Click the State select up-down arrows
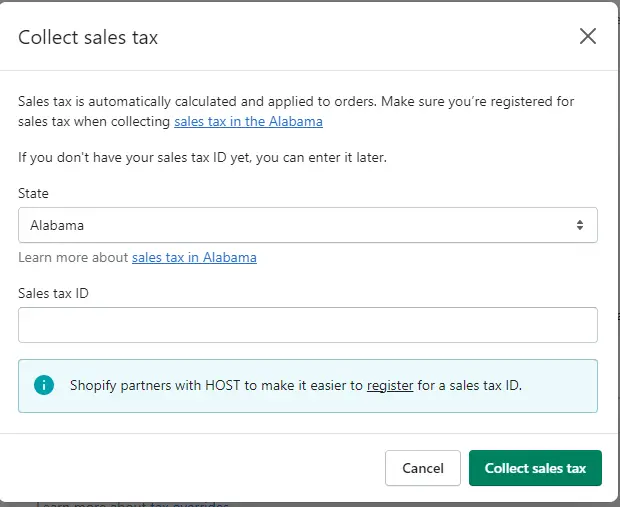Viewport: 620px width, 507px height. [579, 225]
